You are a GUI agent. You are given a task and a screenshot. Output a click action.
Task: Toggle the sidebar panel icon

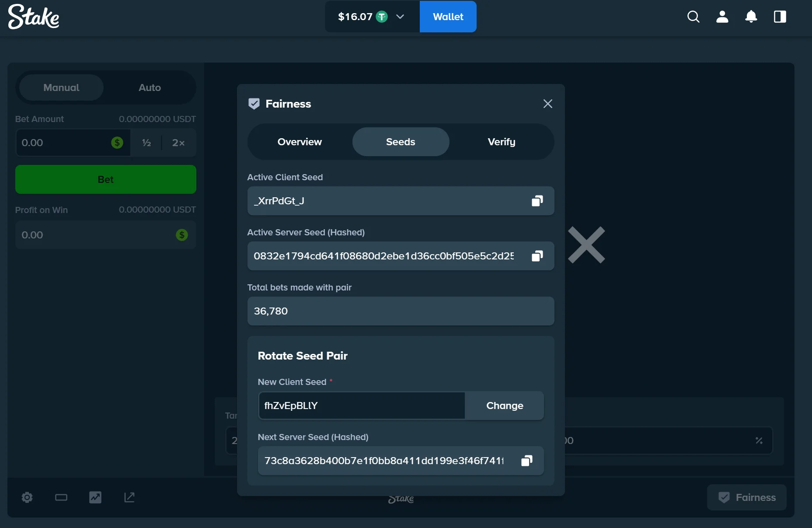pyautogui.click(x=780, y=17)
